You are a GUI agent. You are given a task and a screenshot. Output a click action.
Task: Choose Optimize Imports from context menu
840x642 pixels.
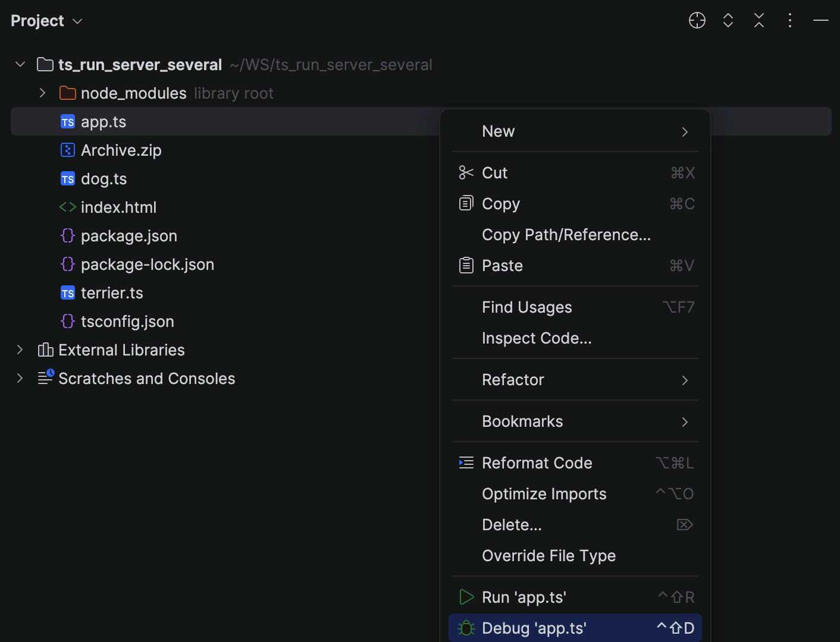(544, 493)
